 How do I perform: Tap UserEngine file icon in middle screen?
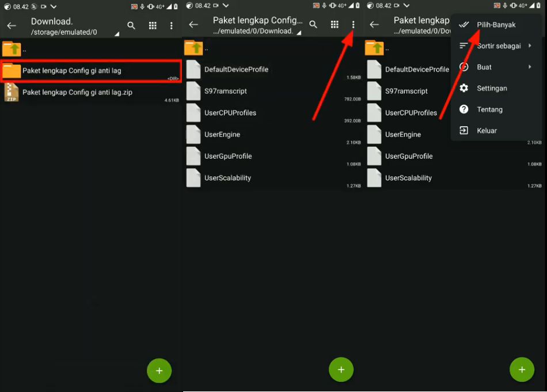pos(193,134)
